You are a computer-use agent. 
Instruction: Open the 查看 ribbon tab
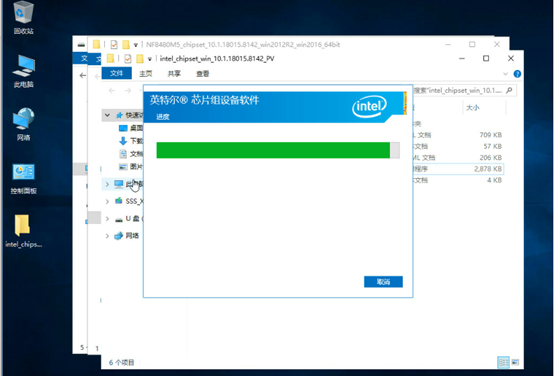[x=202, y=74]
